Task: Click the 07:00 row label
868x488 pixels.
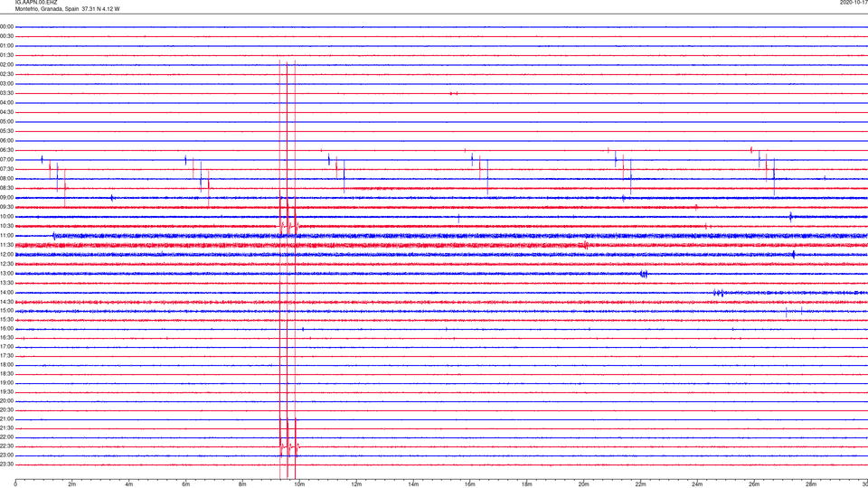Action: coord(6,159)
